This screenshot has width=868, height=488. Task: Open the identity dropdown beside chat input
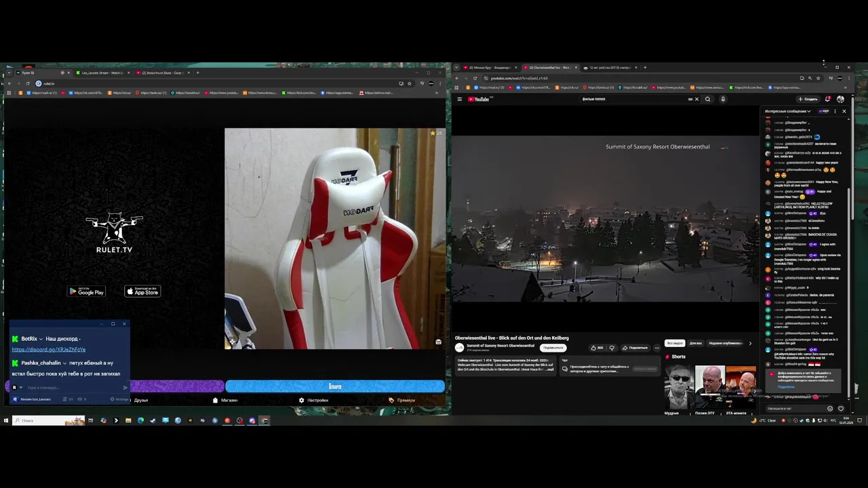(x=21, y=387)
